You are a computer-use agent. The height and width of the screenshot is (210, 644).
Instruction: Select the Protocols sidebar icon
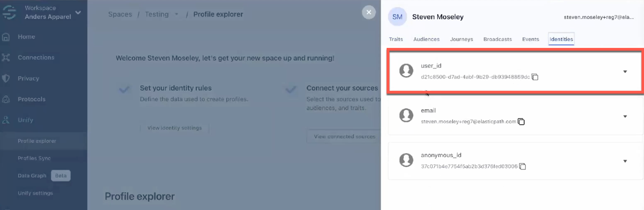pyautogui.click(x=6, y=99)
